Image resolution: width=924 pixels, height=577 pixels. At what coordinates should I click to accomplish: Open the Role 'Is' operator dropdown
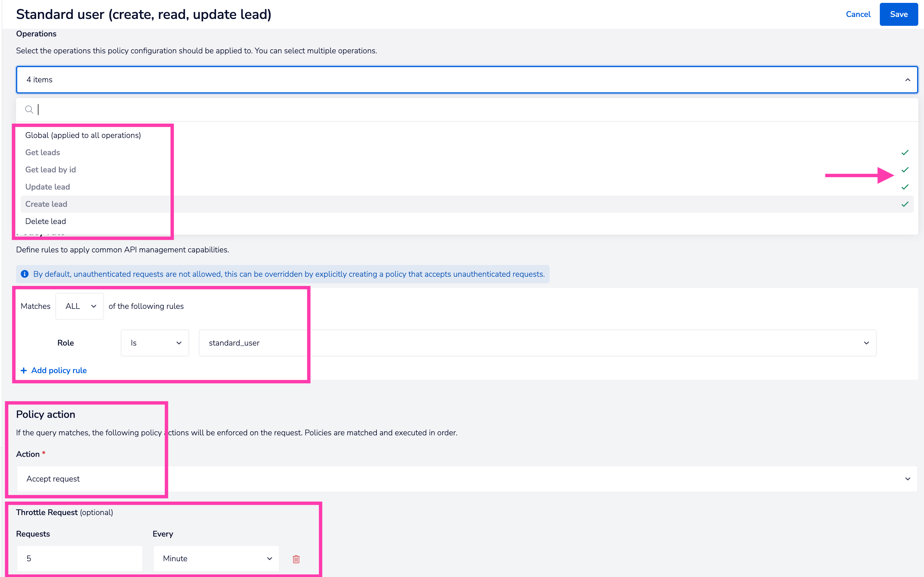[x=155, y=343]
